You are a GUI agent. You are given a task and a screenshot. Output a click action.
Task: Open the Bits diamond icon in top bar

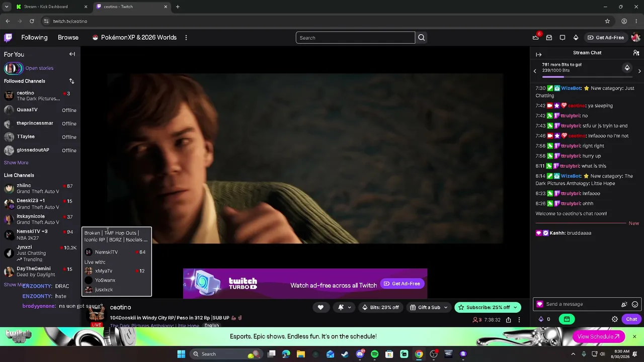coord(576,37)
